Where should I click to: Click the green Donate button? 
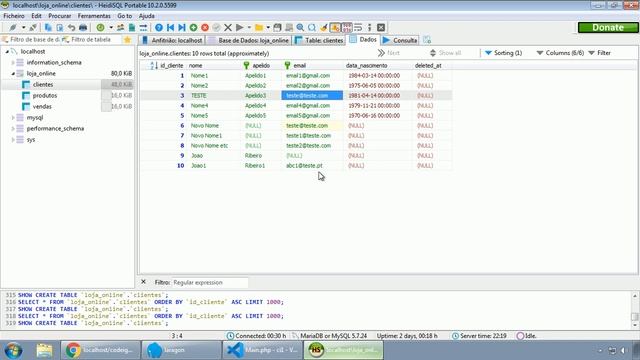(x=608, y=27)
